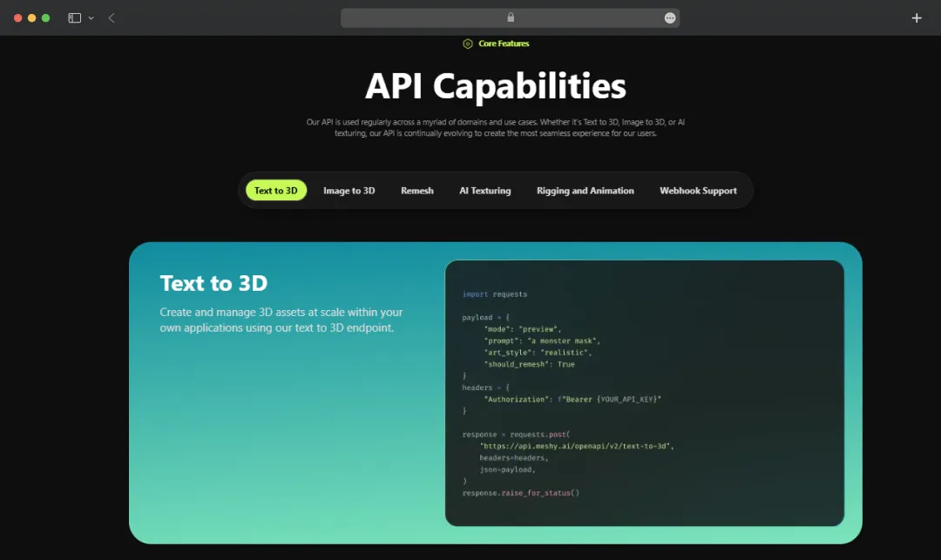Click the Core Features label
The image size is (941, 560).
(x=504, y=44)
